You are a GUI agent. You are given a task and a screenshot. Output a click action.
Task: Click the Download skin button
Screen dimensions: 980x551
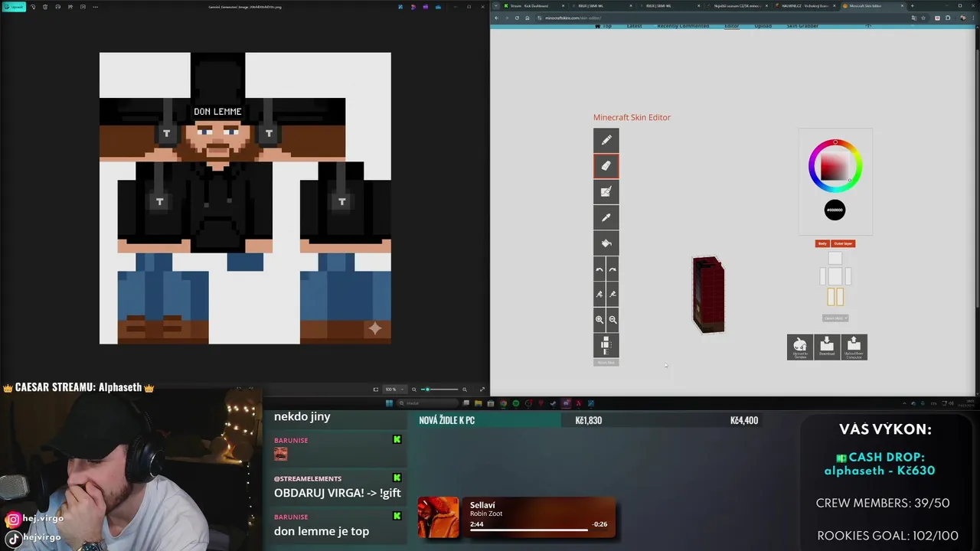coord(827,347)
